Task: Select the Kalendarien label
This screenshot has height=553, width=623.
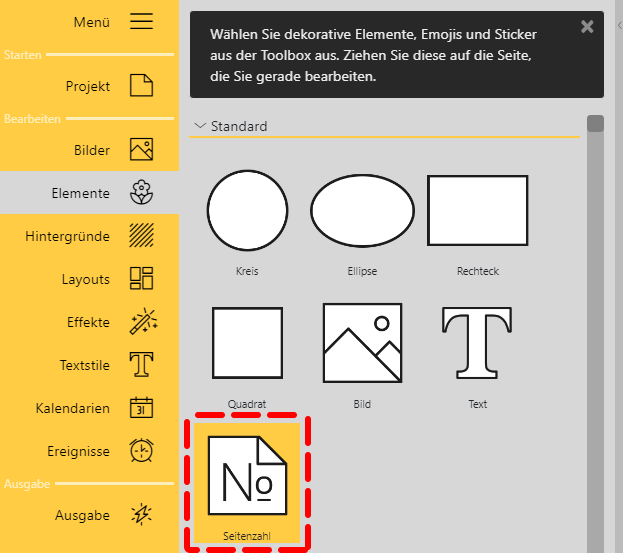Action: (73, 408)
